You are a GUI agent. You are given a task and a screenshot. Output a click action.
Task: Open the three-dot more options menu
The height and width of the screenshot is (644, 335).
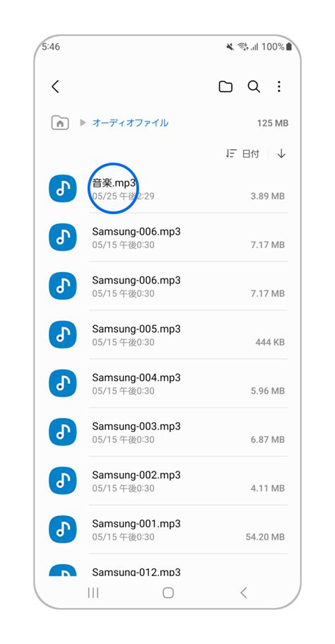279,87
